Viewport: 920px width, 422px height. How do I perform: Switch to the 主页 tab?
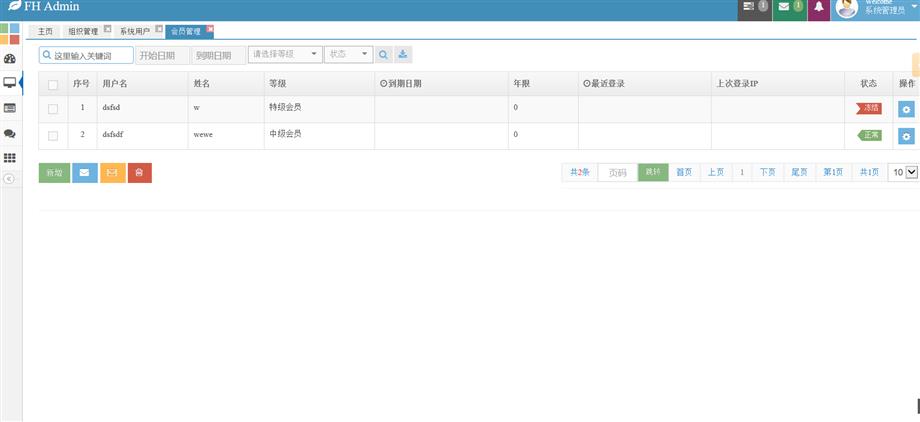pos(45,32)
